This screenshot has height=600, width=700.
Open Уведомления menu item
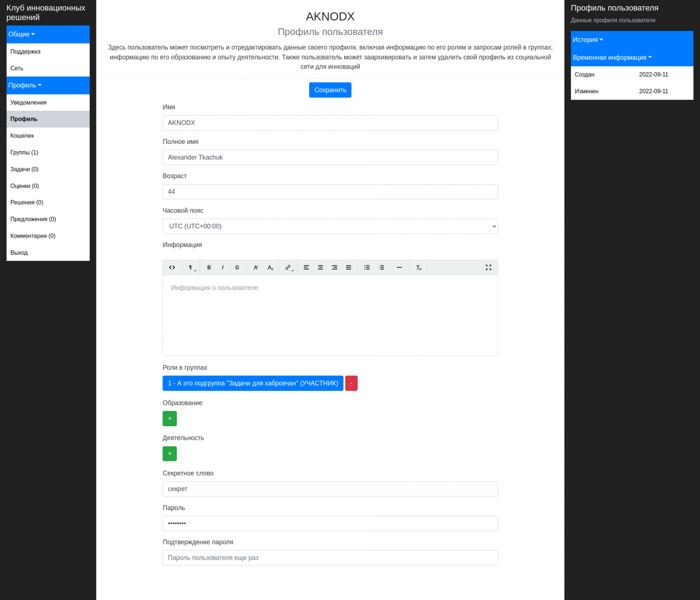pos(48,103)
